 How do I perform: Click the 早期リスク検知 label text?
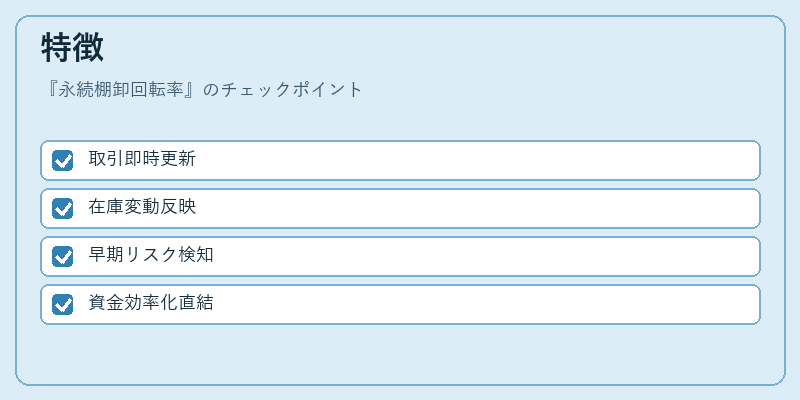(151, 255)
